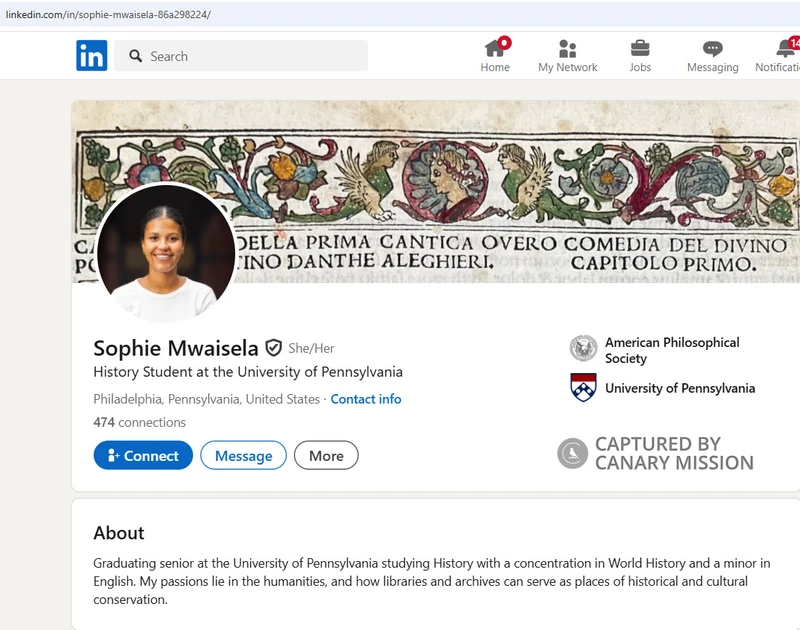Click the search magnifier icon
Image resolution: width=800 pixels, height=630 pixels.
click(x=136, y=56)
